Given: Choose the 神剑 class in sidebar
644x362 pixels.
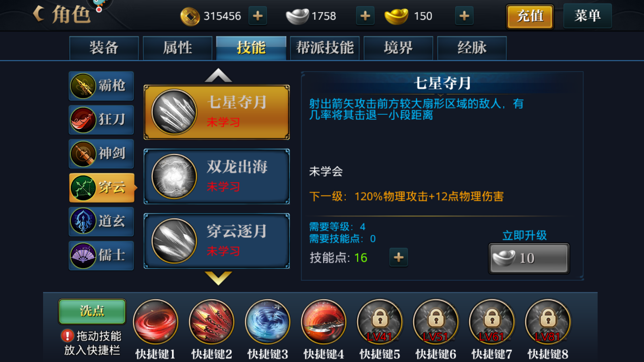Looking at the screenshot, I should coord(101,154).
